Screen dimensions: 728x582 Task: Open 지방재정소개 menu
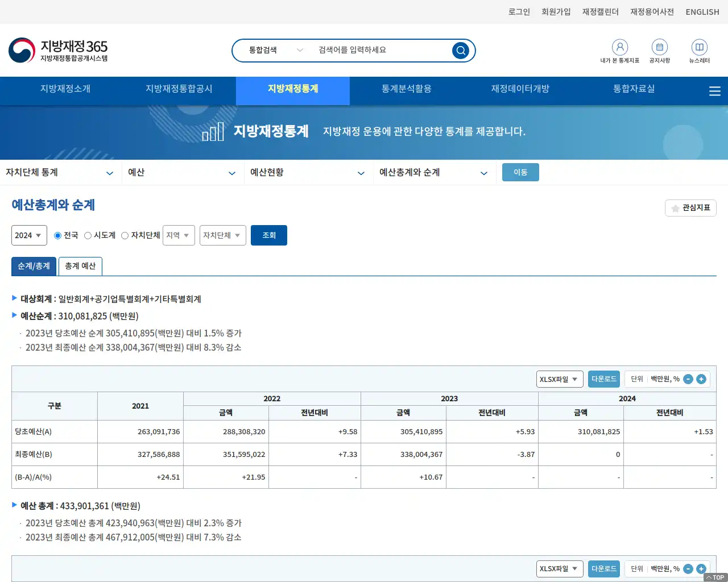click(65, 89)
